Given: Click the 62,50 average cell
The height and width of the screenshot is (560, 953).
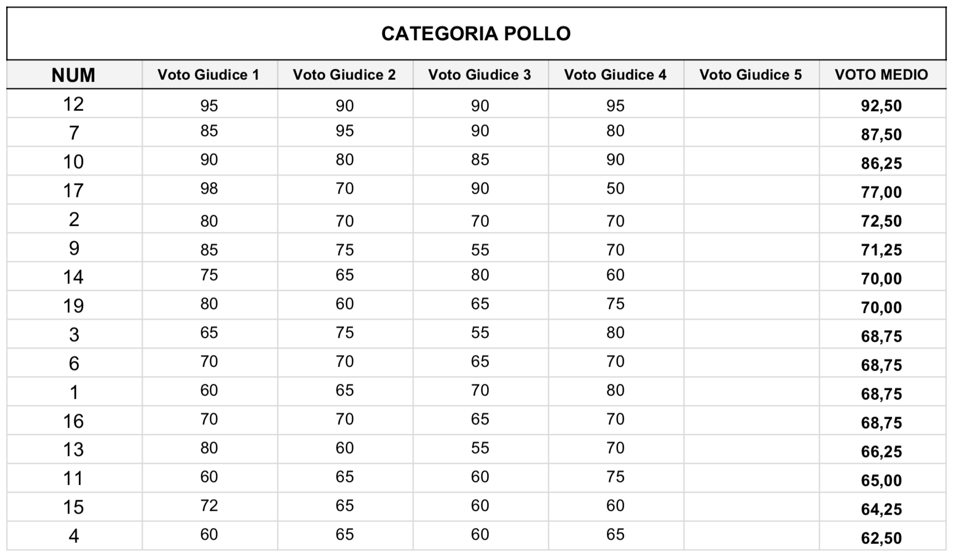Looking at the screenshot, I should 882,535.
